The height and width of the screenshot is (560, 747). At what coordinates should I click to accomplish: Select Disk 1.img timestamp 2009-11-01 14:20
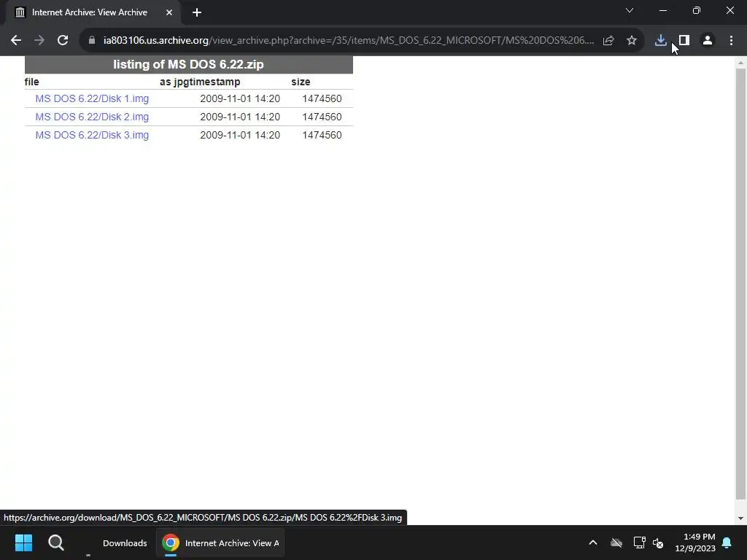click(x=240, y=98)
